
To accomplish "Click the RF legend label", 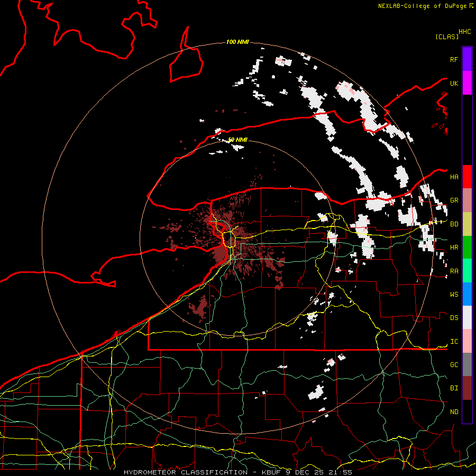I will click(454, 59).
